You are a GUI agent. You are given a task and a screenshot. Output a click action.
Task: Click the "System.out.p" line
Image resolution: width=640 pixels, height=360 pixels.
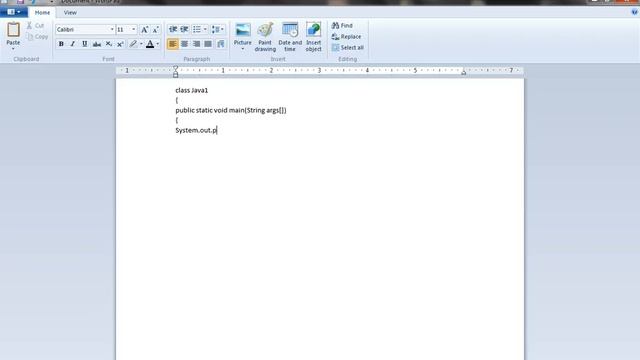click(196, 130)
